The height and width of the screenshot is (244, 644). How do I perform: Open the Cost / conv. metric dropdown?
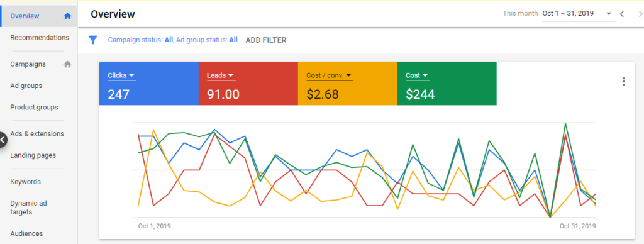tap(330, 75)
